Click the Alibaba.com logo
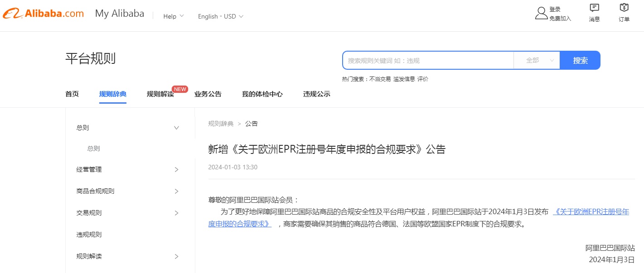The image size is (644, 273). (43, 14)
